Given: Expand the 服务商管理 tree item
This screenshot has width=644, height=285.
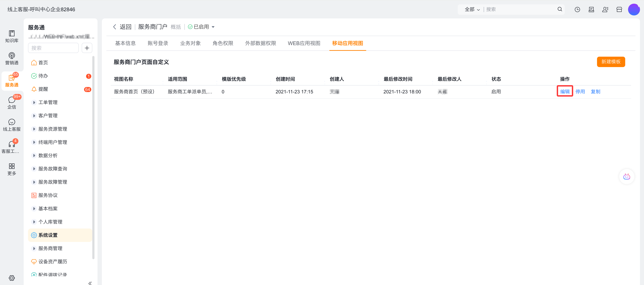Looking at the screenshot, I should click(x=34, y=248).
